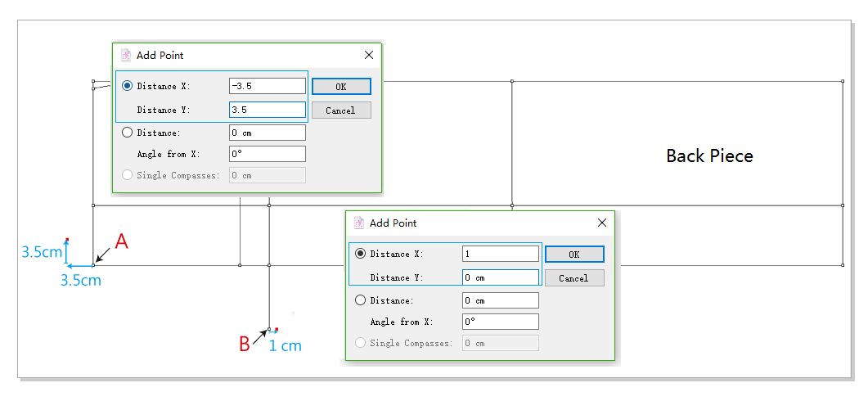This screenshot has width=868, height=401.
Task: Select the Distance radio in lower dialog
Action: (x=360, y=300)
